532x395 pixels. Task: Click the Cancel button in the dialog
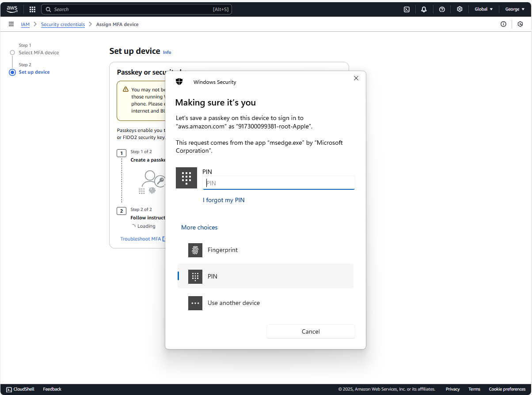pos(311,331)
